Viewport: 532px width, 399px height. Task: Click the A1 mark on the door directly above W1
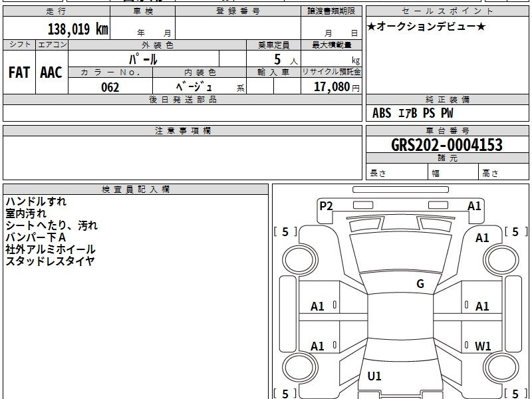tap(481, 307)
